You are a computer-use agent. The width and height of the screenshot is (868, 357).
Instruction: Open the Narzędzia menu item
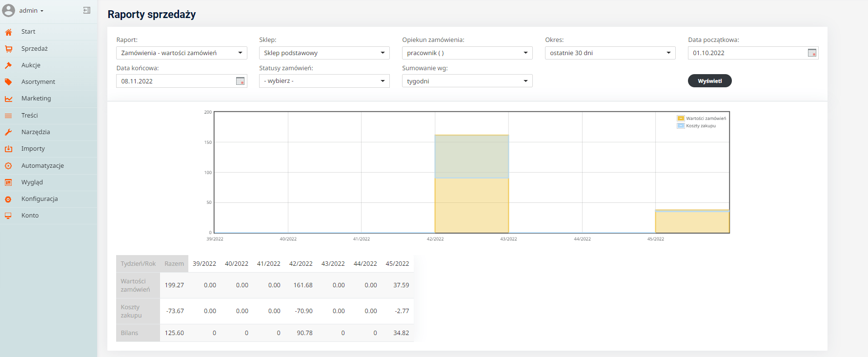(36, 132)
